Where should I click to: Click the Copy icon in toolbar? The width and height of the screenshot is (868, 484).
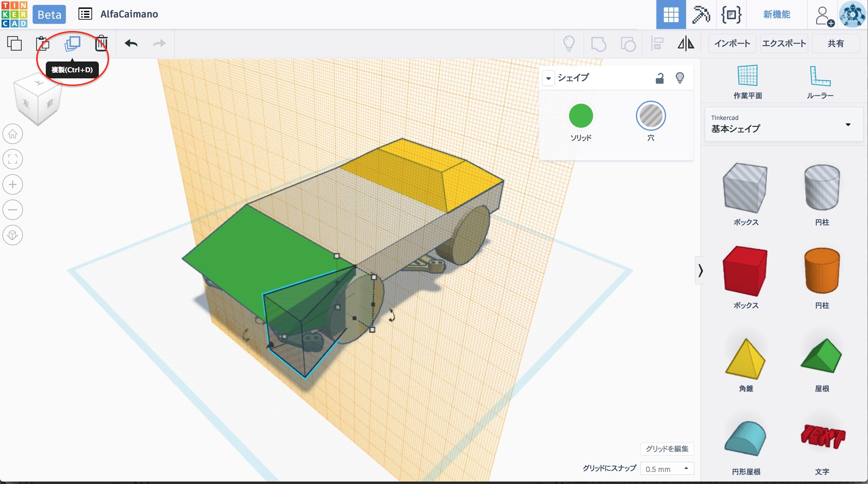coord(14,43)
